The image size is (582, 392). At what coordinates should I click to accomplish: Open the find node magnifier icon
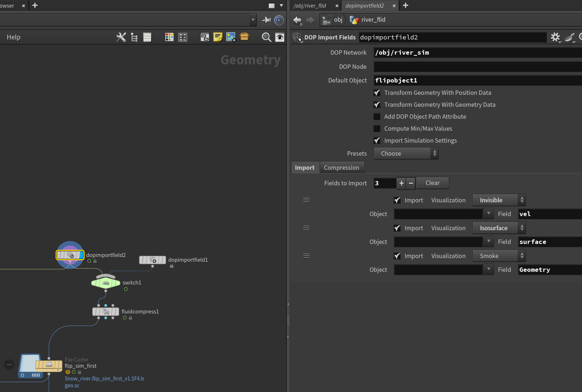(266, 37)
